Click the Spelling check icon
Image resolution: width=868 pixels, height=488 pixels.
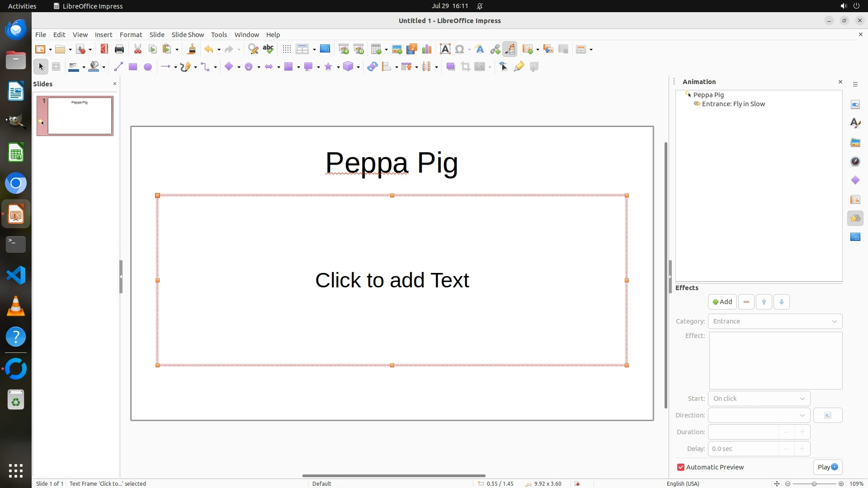point(268,49)
